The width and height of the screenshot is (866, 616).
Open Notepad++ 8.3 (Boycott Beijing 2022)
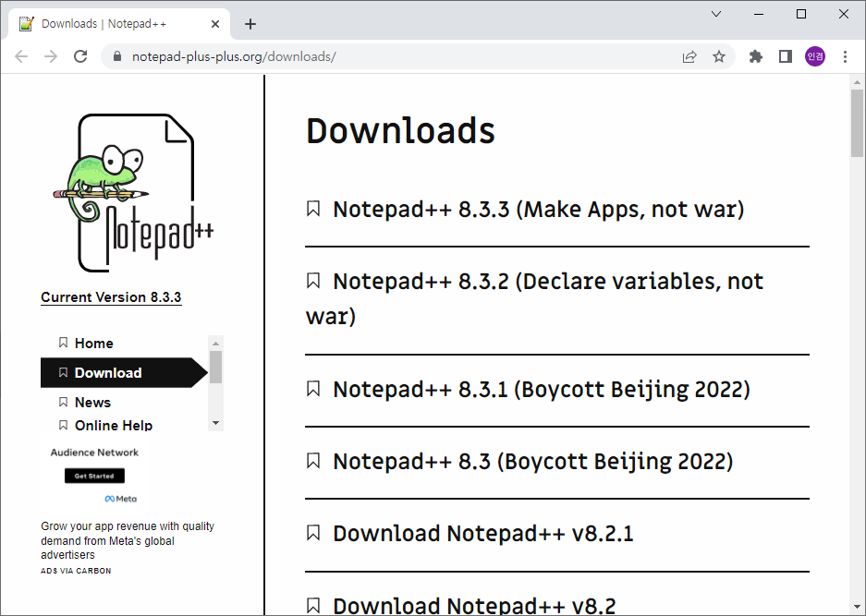click(x=533, y=462)
